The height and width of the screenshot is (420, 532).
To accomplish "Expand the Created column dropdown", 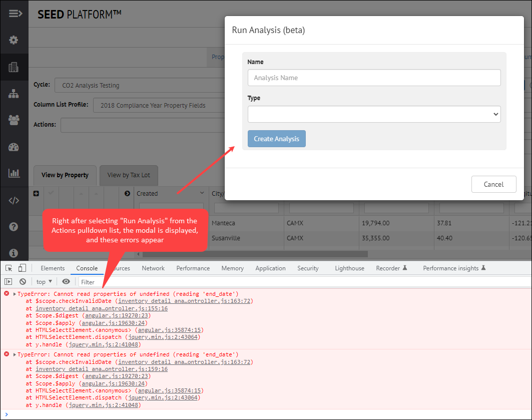I will tap(202, 193).
